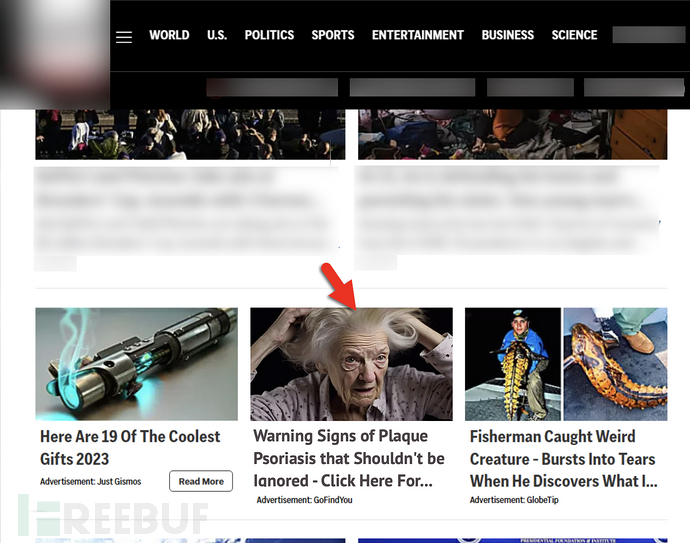Open the hamburger menu icon
The width and height of the screenshot is (690, 543).
pyautogui.click(x=124, y=37)
